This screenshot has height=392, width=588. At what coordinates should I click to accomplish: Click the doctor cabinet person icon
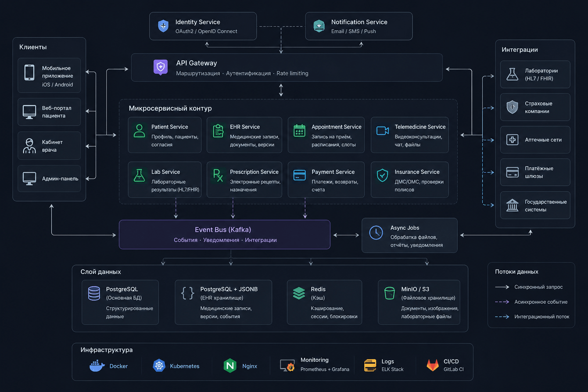point(29,146)
